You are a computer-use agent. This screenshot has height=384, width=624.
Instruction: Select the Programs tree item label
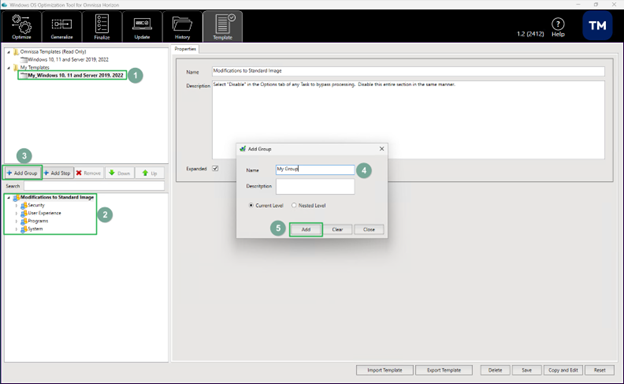38,221
